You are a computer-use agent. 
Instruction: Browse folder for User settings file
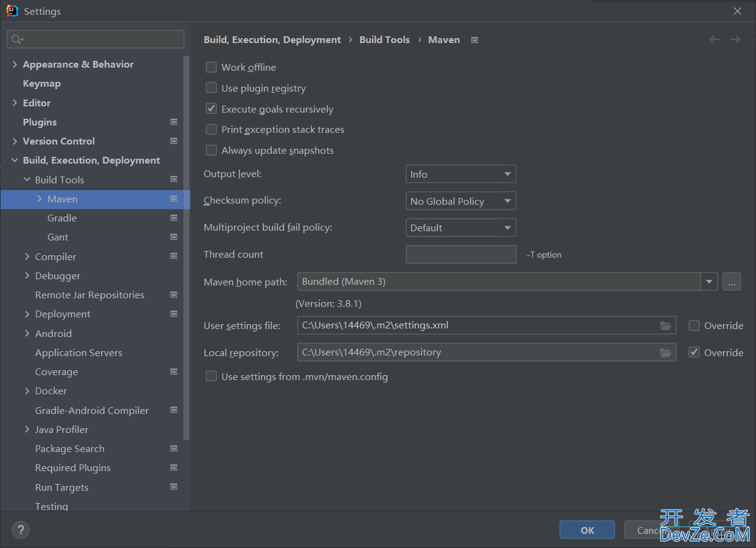[x=666, y=325]
